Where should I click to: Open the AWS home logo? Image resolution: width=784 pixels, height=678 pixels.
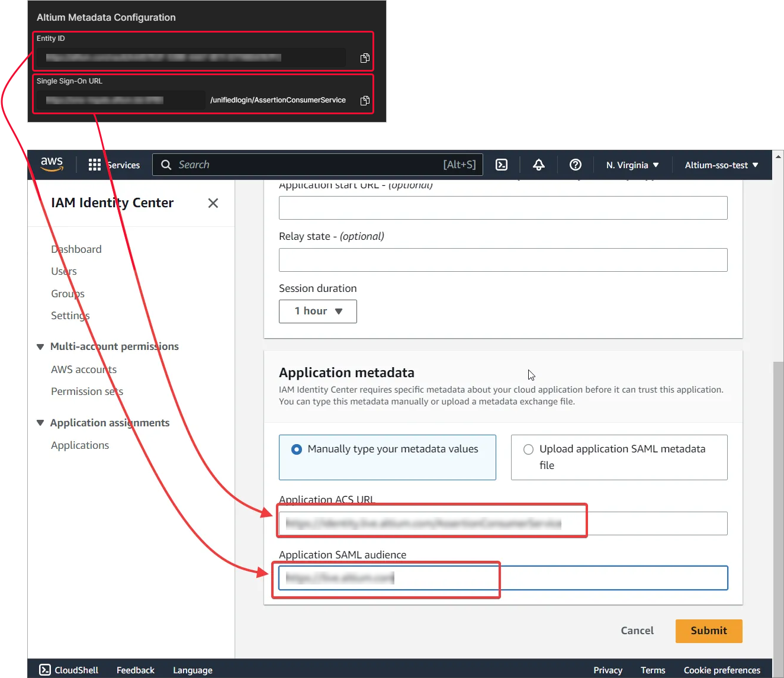[52, 164]
